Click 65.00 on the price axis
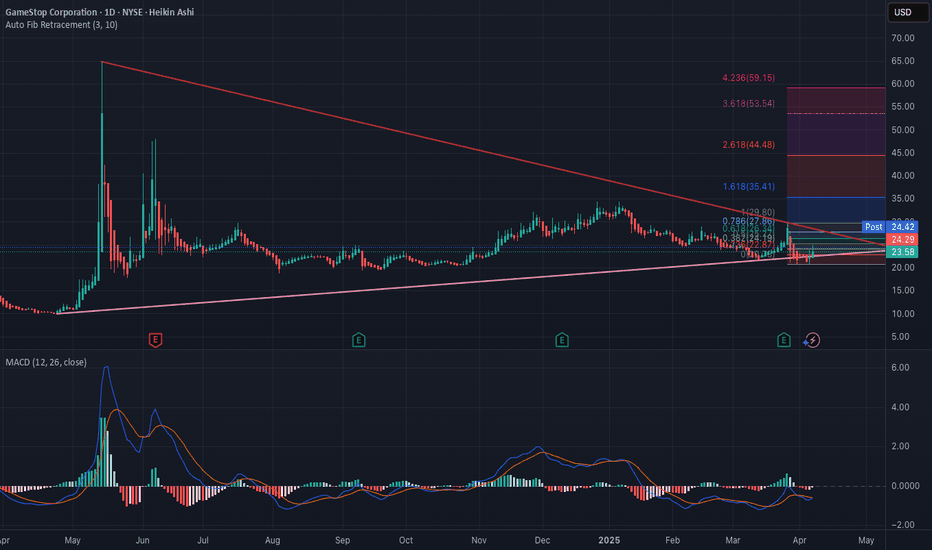 902,61
